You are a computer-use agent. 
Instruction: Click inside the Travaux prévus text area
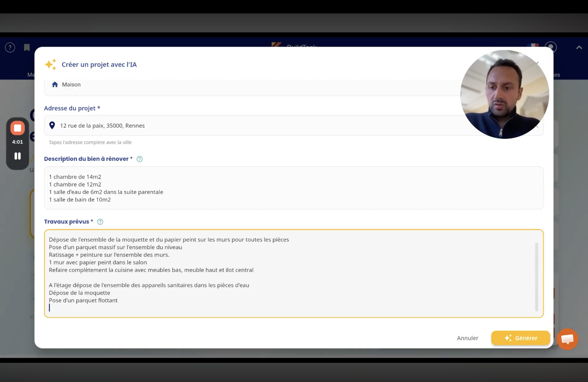(294, 274)
